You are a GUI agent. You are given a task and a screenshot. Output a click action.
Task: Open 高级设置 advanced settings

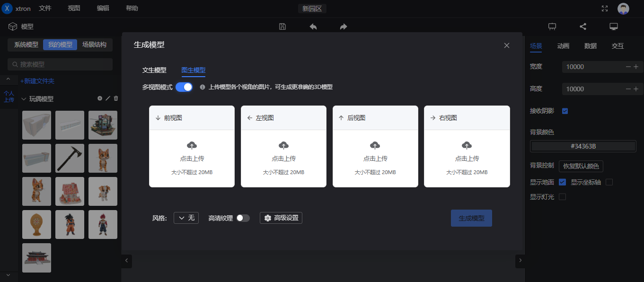[x=281, y=218]
